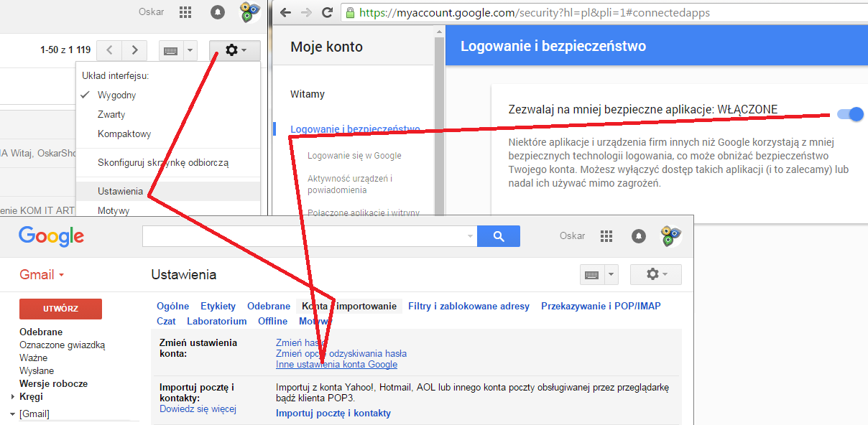Screen dimensions: 868x425
Task: Open Logowanie się w Google sub-item
Action: click(354, 156)
